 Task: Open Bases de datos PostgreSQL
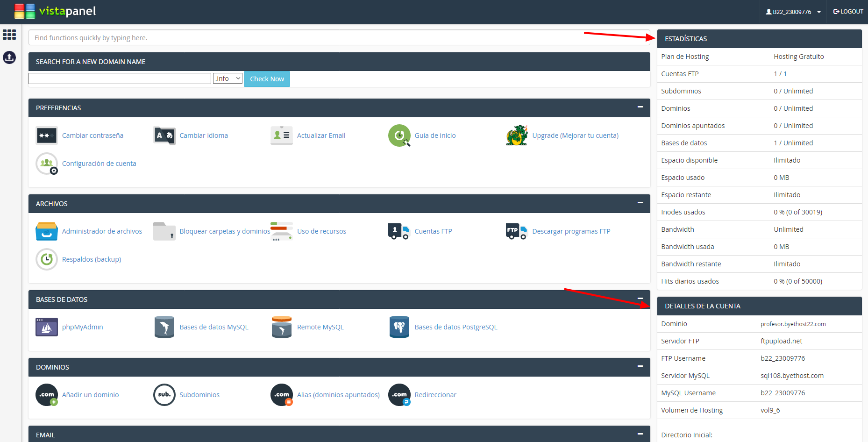coord(456,327)
